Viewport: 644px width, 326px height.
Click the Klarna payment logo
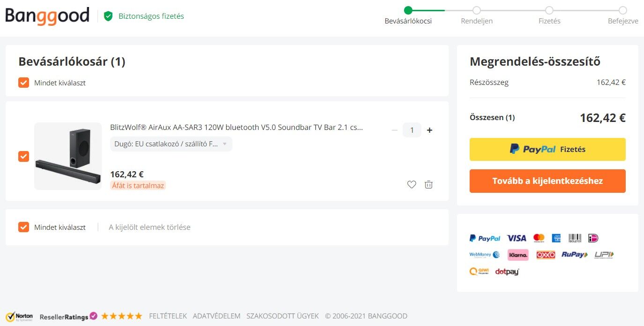[x=518, y=255]
